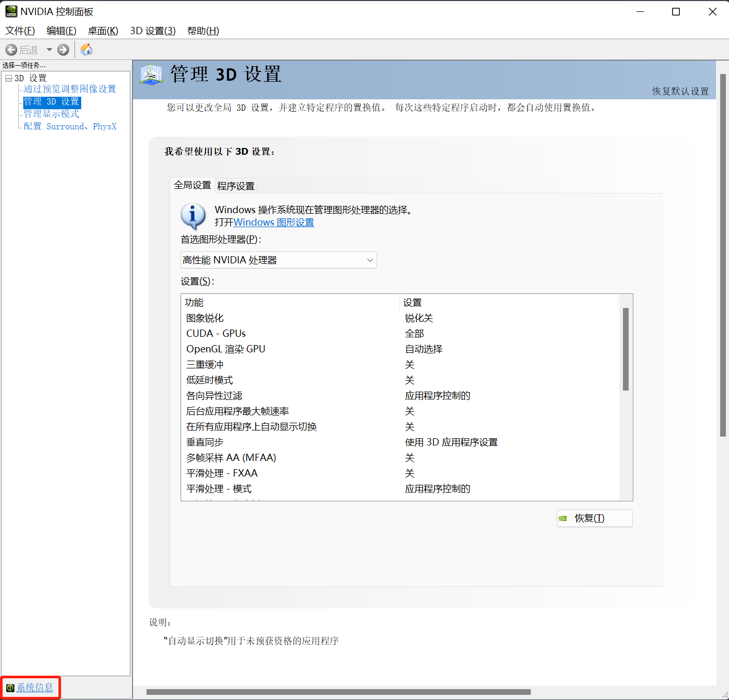Screen dimensions: 729x700
Task: Select the CUDA - GPUs row
Action: pyautogui.click(x=400, y=334)
